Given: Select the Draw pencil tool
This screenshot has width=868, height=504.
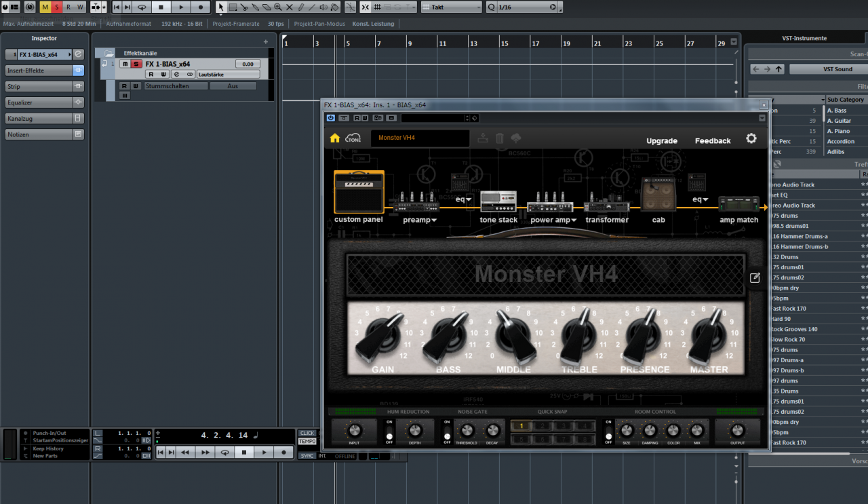Looking at the screenshot, I should click(302, 7).
